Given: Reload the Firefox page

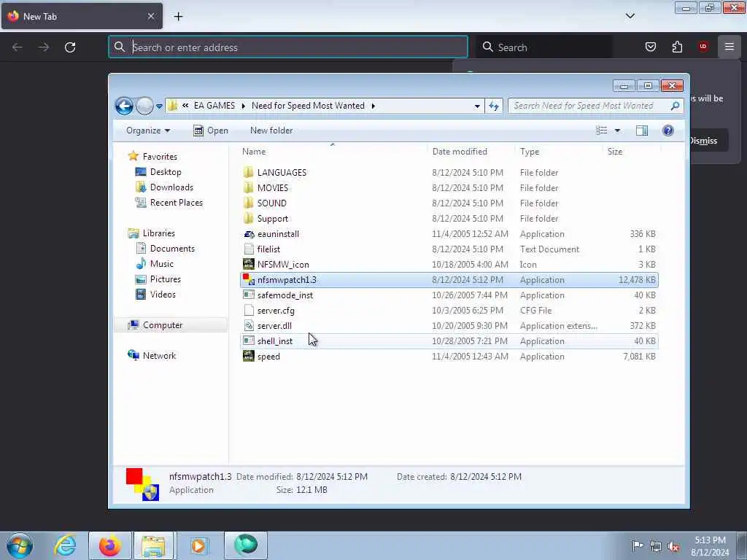Looking at the screenshot, I should tap(70, 47).
